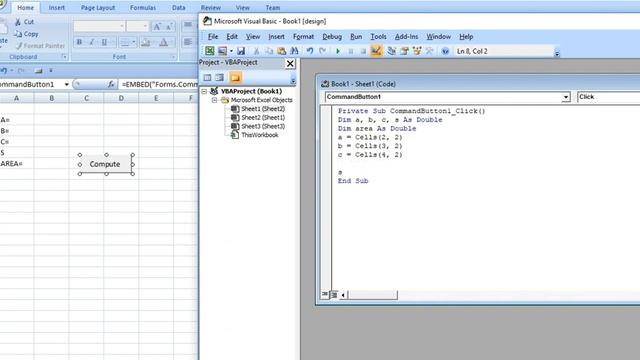Click View Microsoft Excel icon in VBA toolbar
The width and height of the screenshot is (640, 360).
[209, 51]
